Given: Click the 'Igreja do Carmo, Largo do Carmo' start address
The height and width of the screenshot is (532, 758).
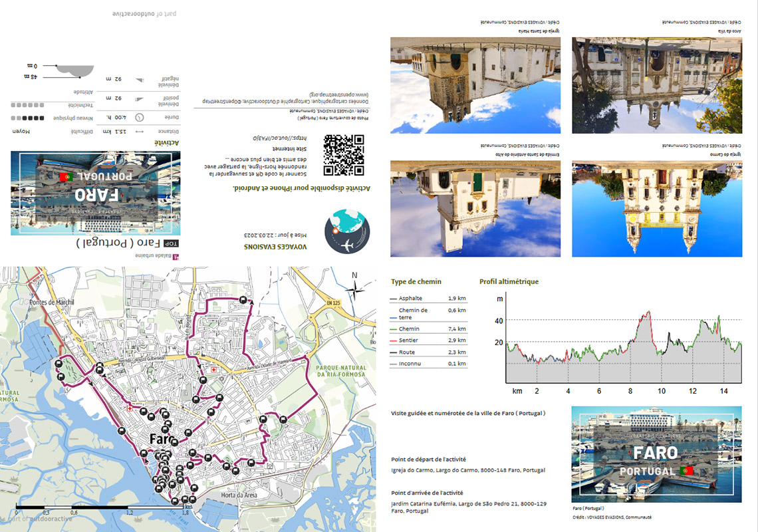Looking at the screenshot, I should pos(468,470).
